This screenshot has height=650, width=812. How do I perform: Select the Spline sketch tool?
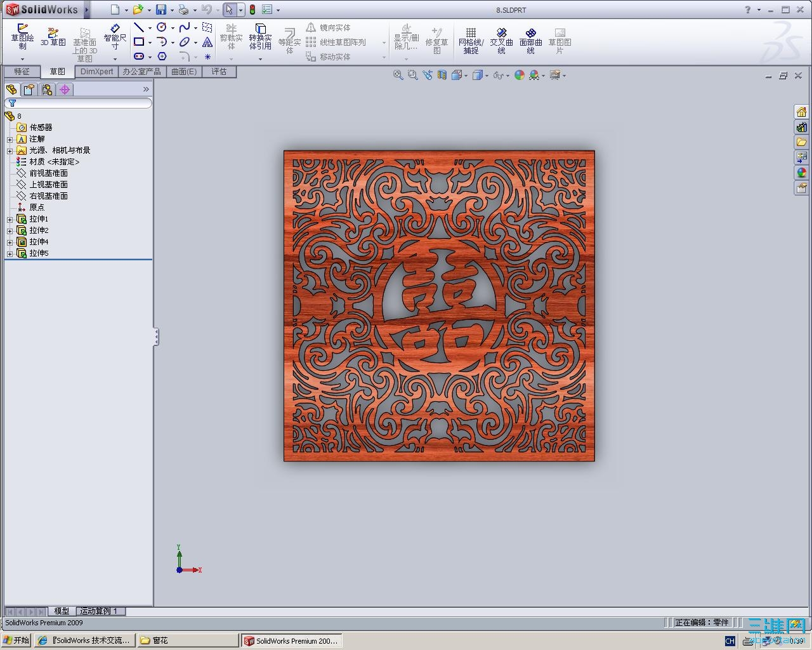click(185, 27)
